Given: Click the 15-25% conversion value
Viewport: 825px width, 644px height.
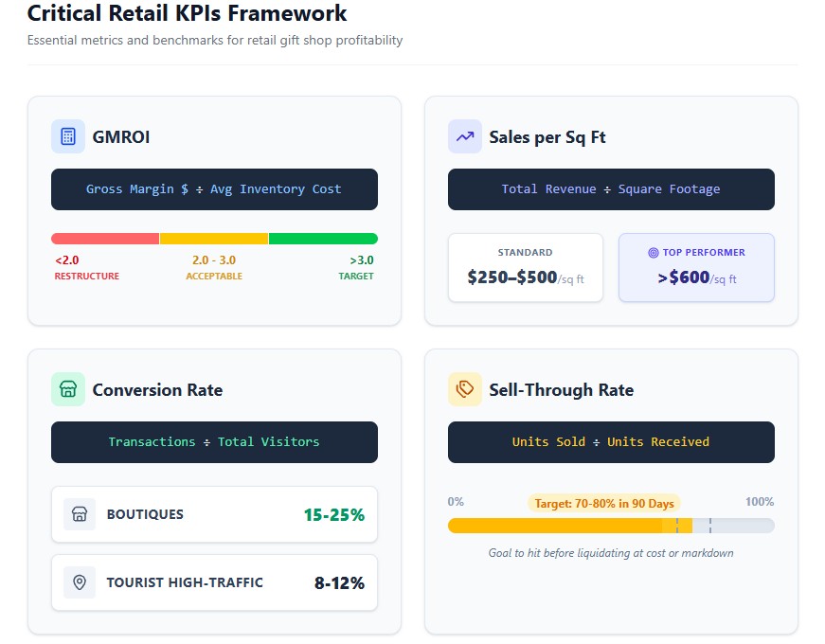Looking at the screenshot, I should (334, 514).
